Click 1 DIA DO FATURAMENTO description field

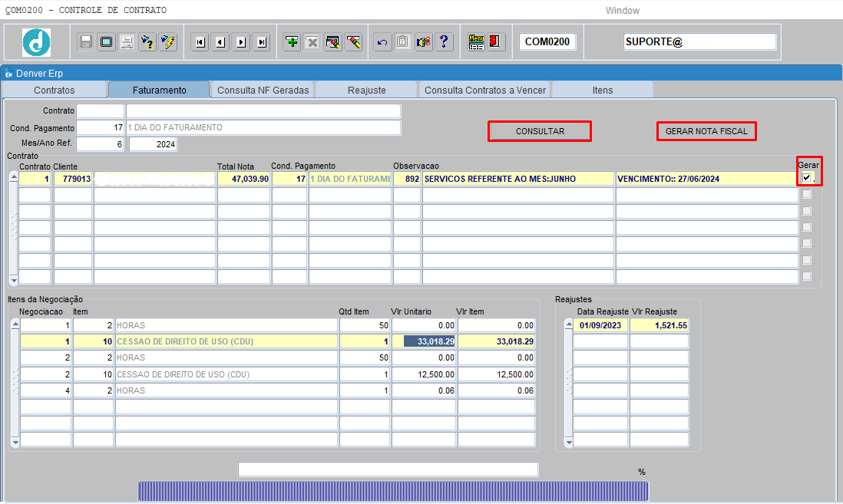tap(263, 127)
